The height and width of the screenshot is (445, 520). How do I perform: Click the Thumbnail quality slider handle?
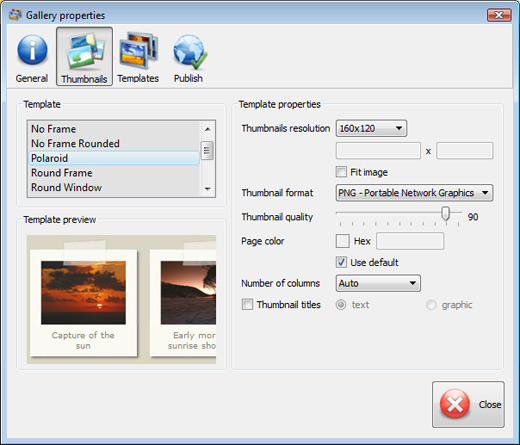click(x=446, y=213)
